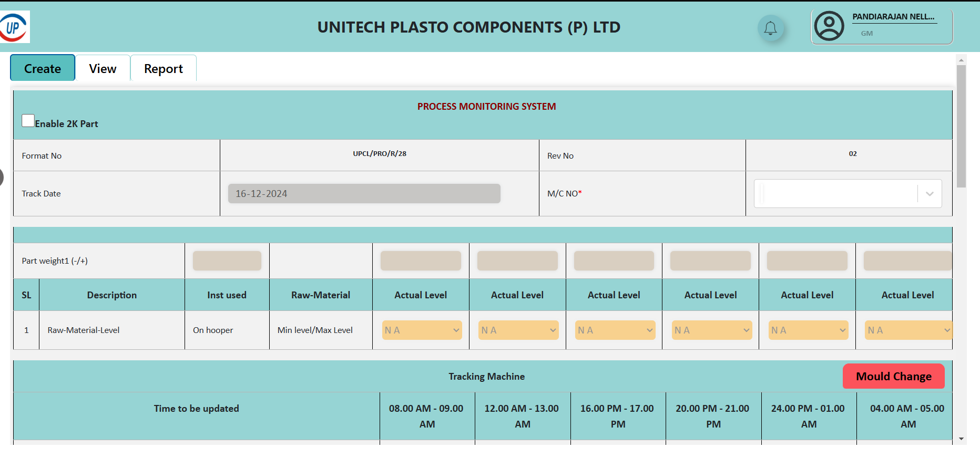Click the UNITECH PLASTO COMPONENTS (P) LTD title
The width and height of the screenshot is (980, 458).
469,27
